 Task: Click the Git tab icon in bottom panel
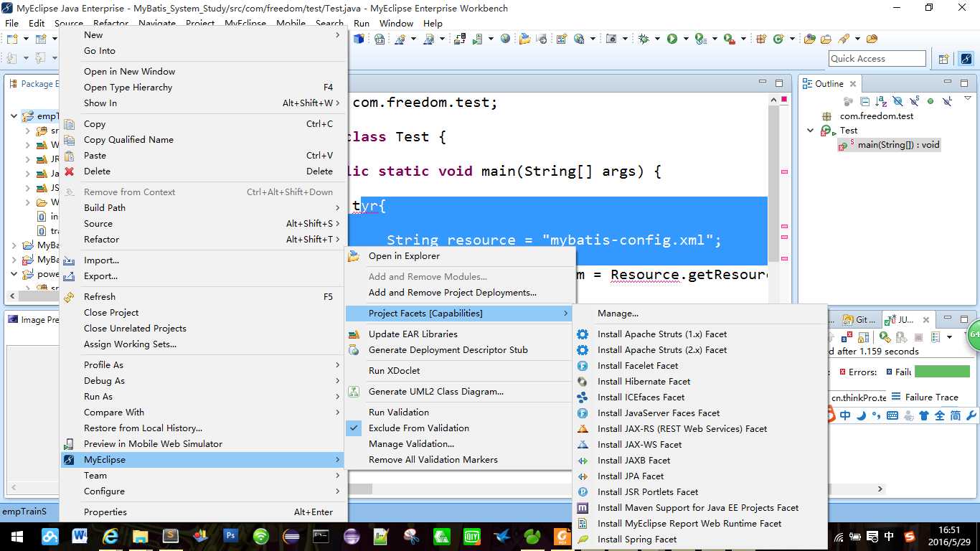click(848, 320)
